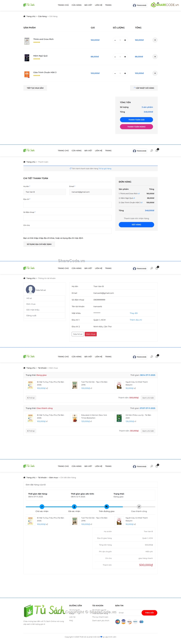This screenshot has width=181, height=644.
Task: Decrease quantity of Giáo Trình Chuẩn HSK 3
Action: coord(115,73)
